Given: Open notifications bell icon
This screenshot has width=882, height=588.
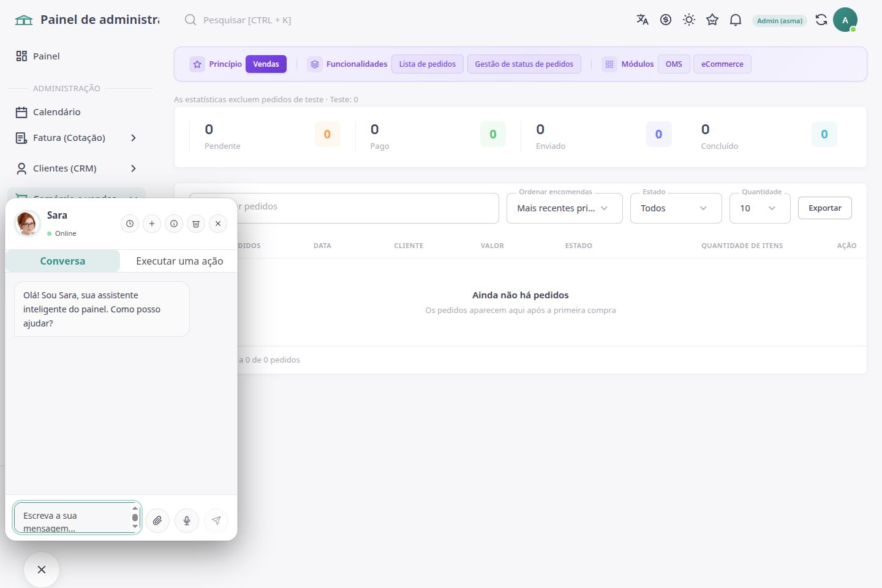Looking at the screenshot, I should tap(736, 20).
